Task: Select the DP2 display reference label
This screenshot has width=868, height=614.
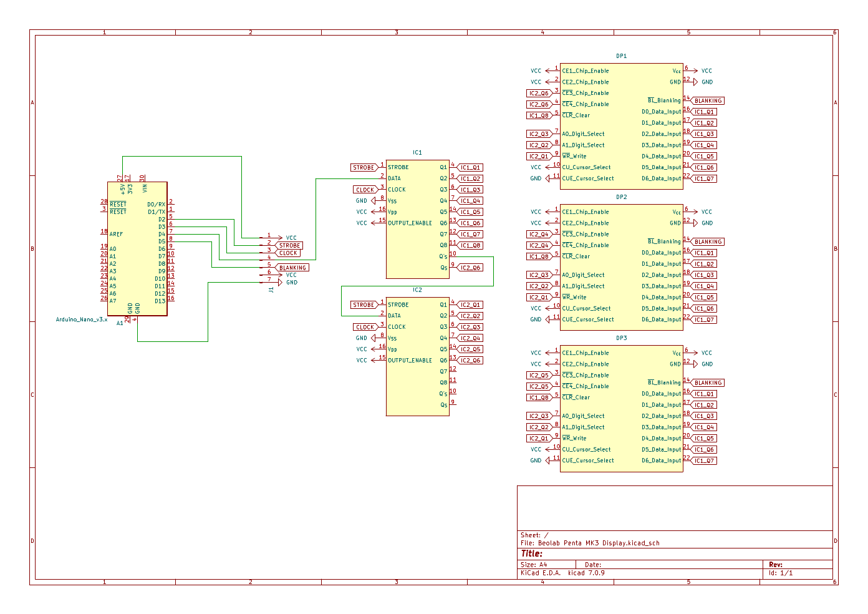Action: click(x=622, y=197)
